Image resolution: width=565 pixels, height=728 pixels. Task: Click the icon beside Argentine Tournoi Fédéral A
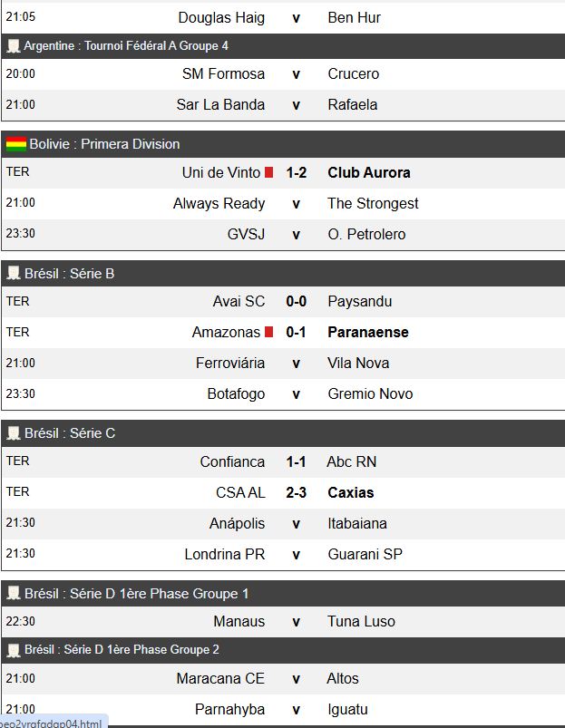(x=14, y=45)
